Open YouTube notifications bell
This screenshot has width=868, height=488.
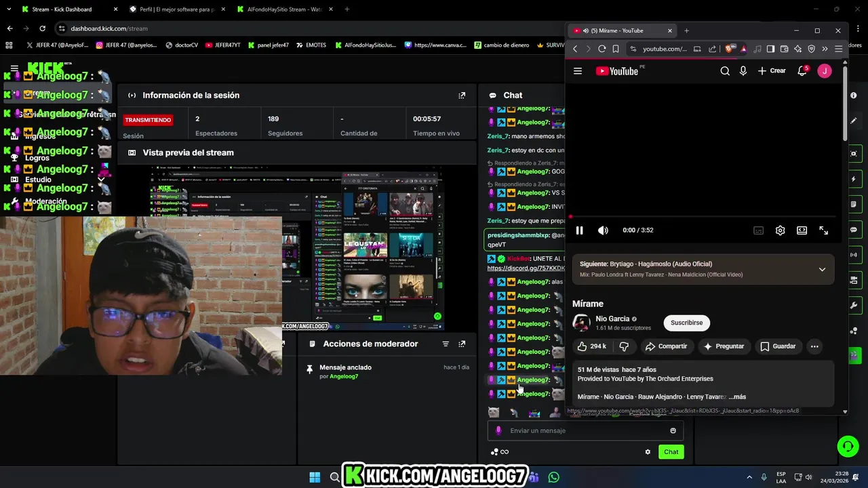tap(802, 71)
